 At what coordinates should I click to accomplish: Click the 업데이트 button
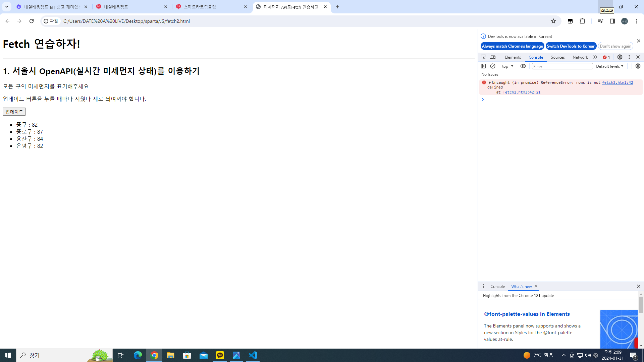14,112
